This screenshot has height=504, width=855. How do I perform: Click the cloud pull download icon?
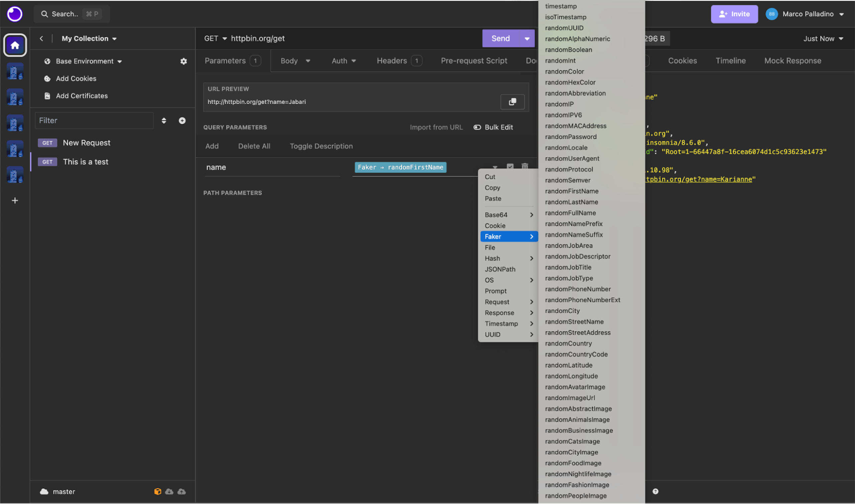pyautogui.click(x=169, y=491)
